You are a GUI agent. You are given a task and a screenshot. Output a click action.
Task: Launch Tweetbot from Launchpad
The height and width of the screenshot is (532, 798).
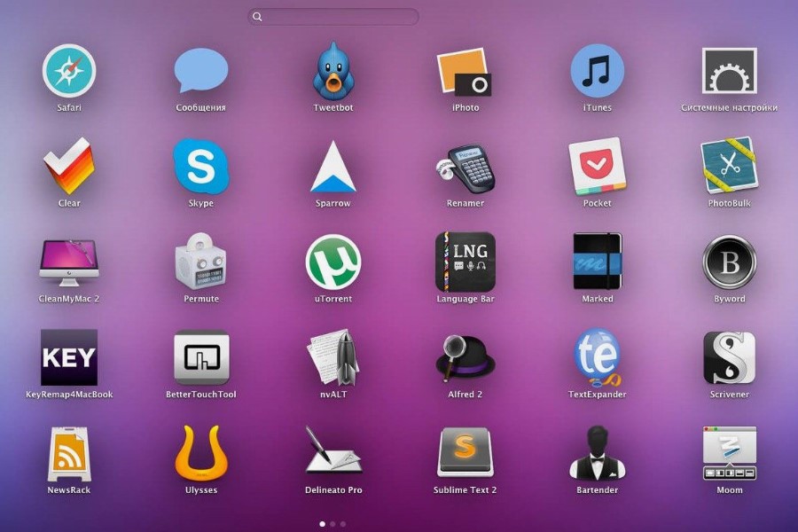click(x=333, y=72)
